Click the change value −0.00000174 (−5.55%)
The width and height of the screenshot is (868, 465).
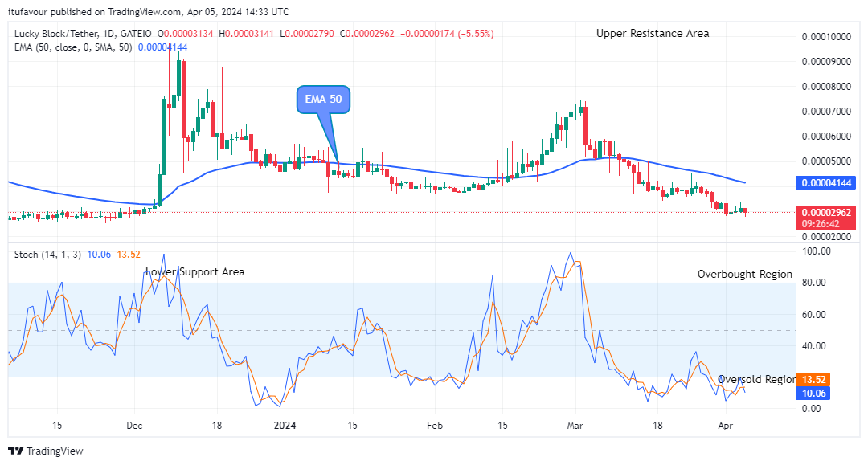pos(447,34)
